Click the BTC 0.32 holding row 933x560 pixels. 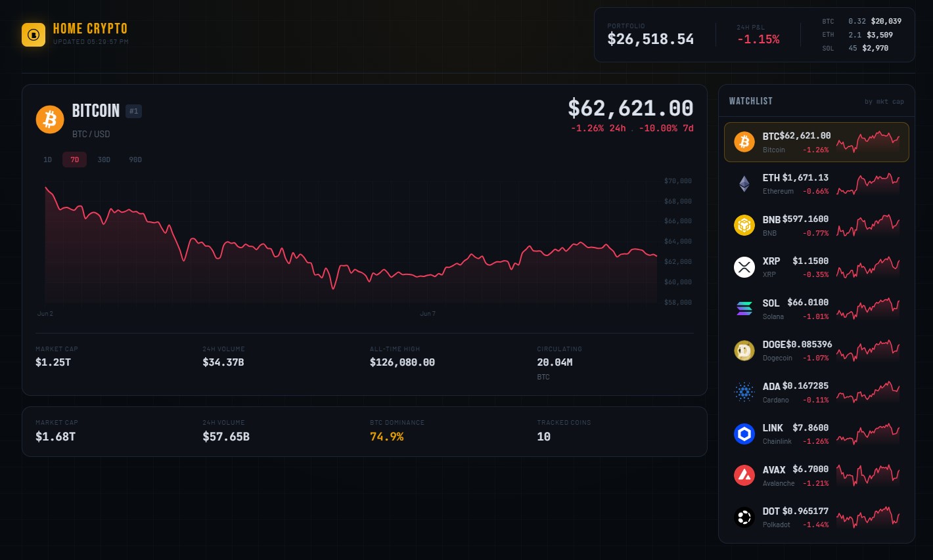(861, 21)
